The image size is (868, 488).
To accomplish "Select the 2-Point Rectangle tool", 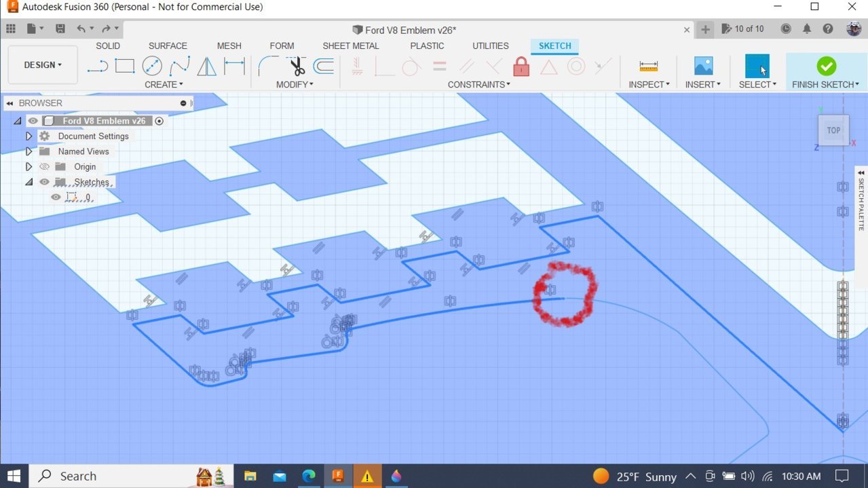I will tap(125, 66).
